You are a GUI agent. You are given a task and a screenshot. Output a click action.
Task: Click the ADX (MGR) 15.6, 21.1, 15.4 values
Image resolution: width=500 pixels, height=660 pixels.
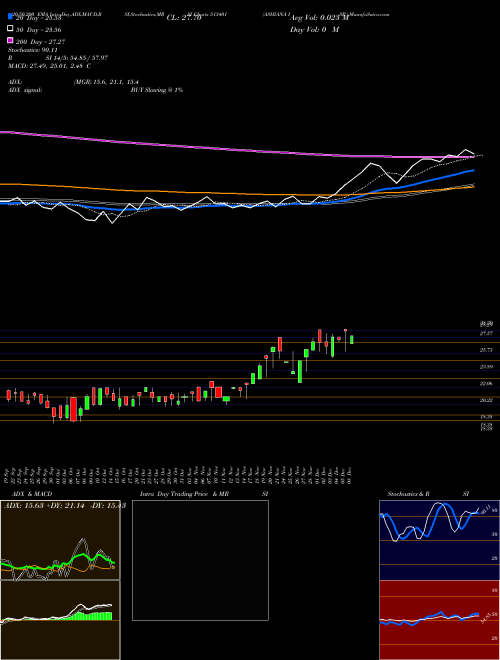pos(106,82)
